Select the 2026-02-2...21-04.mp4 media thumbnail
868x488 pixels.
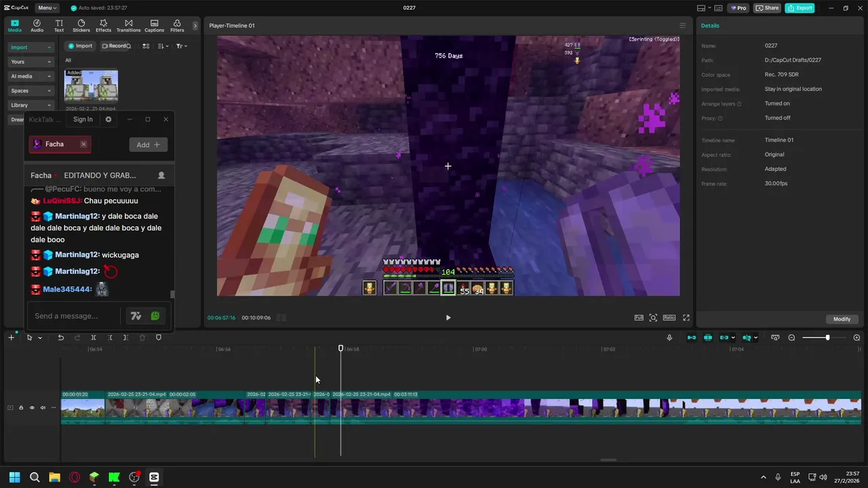coord(91,86)
